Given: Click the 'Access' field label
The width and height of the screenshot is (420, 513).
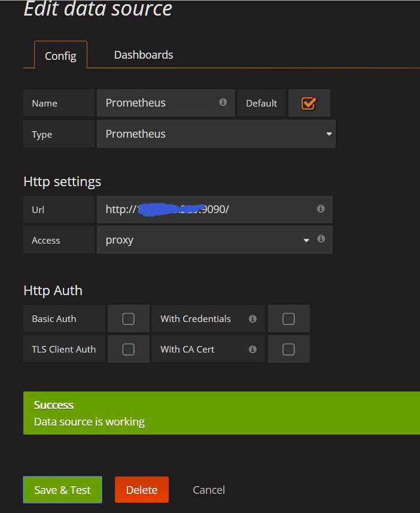Looking at the screenshot, I should [x=46, y=241].
